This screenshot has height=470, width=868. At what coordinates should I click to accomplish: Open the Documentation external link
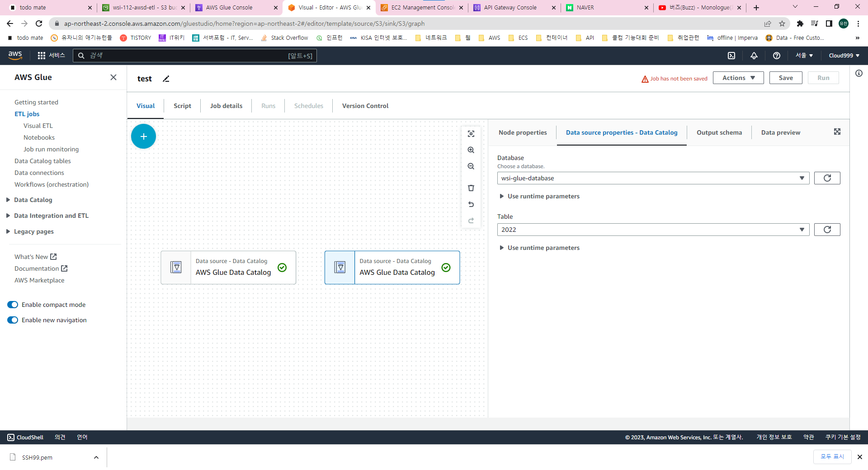click(x=41, y=268)
